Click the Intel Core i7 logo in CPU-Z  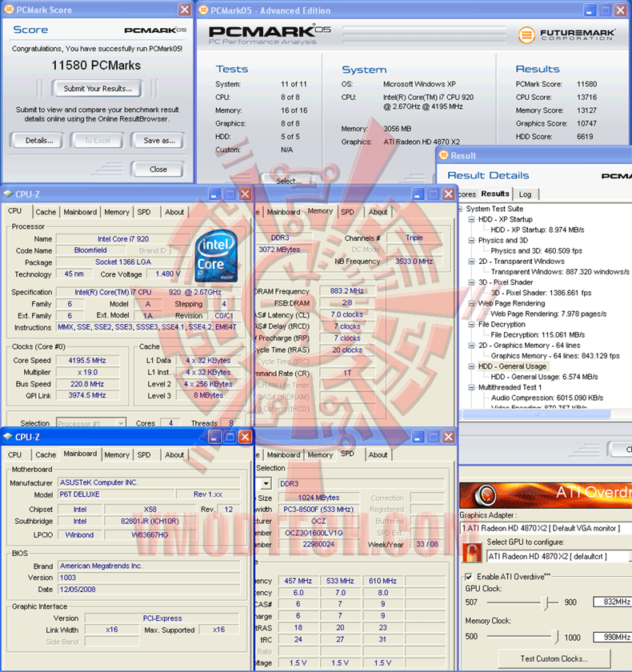coord(216,256)
